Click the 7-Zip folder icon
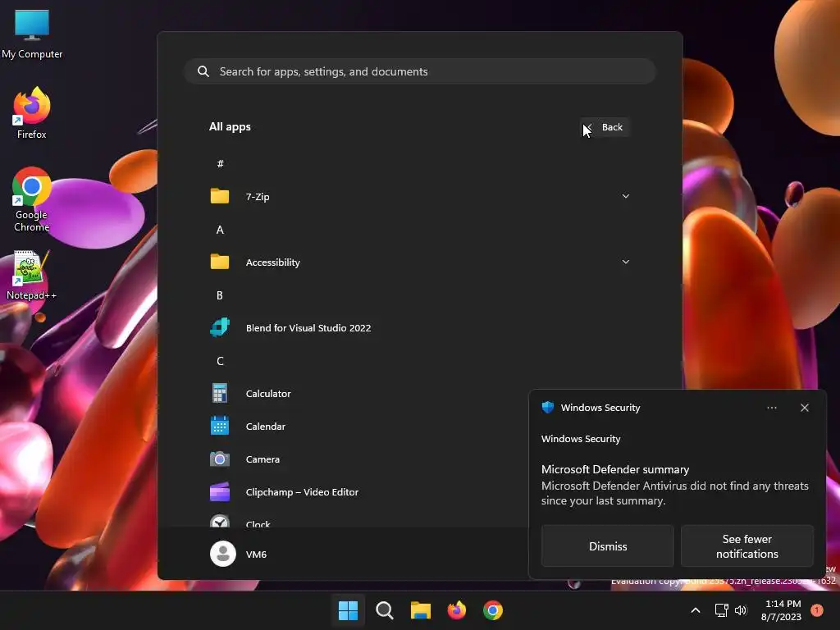Image resolution: width=840 pixels, height=630 pixels. click(220, 197)
